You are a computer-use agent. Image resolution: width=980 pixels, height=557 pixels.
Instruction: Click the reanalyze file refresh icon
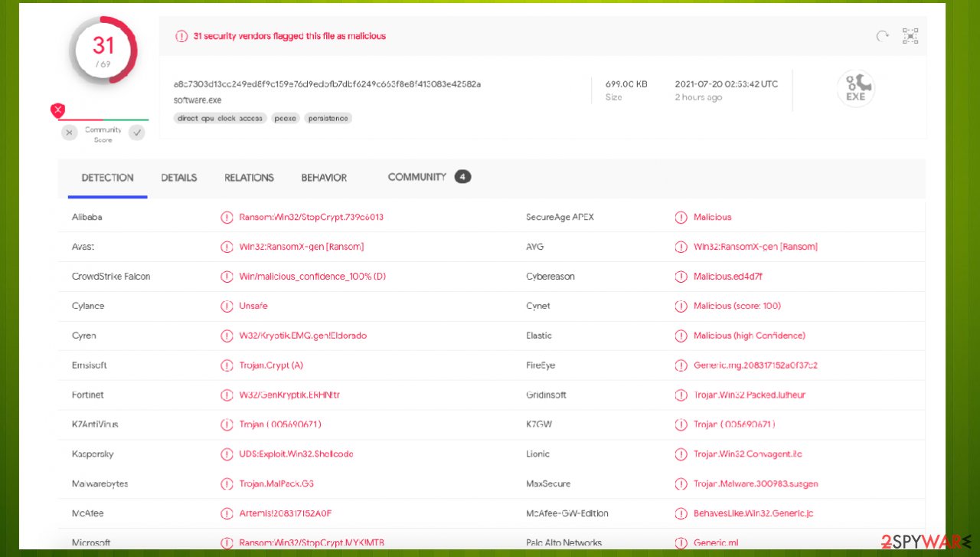tap(883, 36)
